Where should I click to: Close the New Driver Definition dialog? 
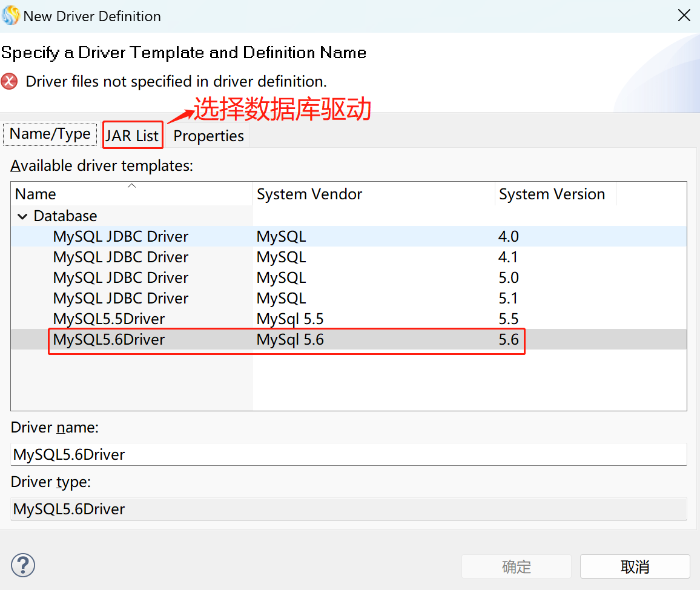pos(684,16)
